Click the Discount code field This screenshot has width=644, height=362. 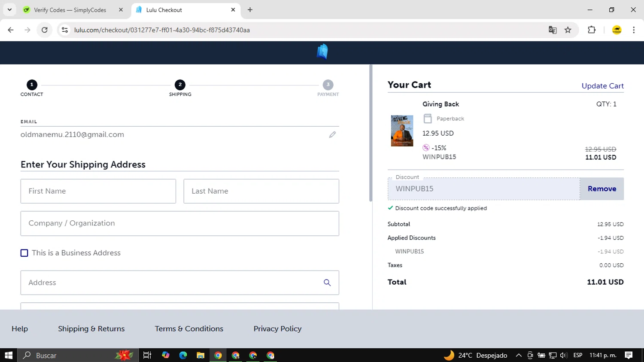coord(484,189)
